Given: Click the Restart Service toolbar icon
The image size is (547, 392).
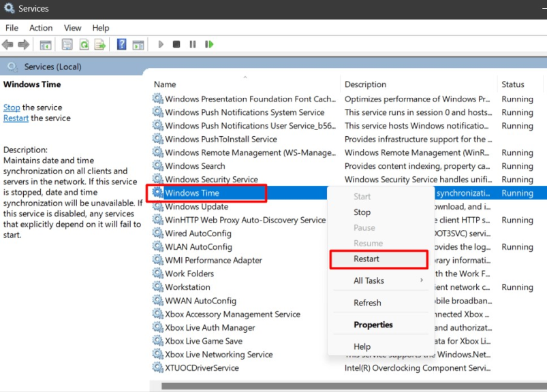Looking at the screenshot, I should [209, 45].
